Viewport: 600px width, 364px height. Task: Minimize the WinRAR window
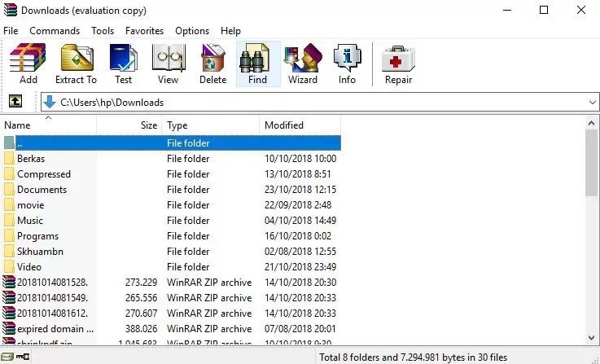click(x=507, y=10)
